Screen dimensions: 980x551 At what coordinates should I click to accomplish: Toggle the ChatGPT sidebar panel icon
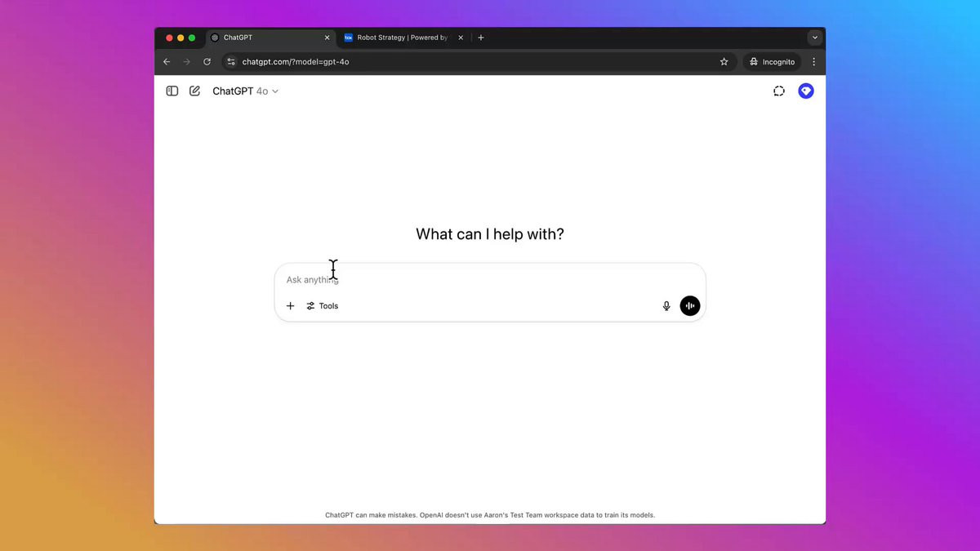click(x=172, y=91)
